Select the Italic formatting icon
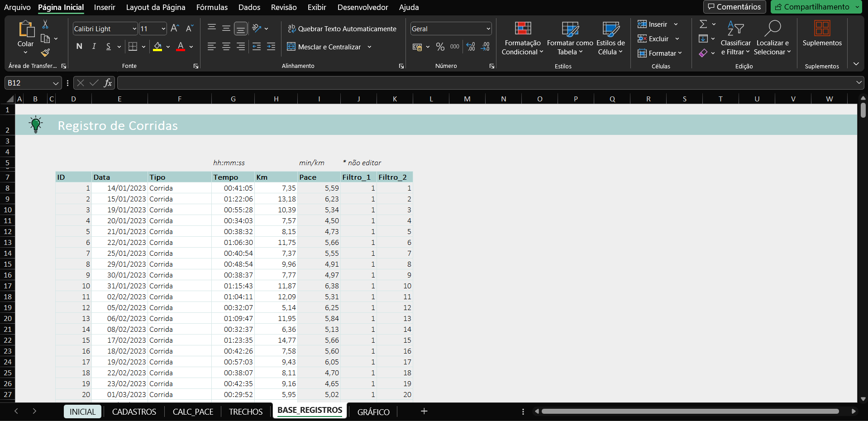Viewport: 868px width, 421px height. pos(94,46)
